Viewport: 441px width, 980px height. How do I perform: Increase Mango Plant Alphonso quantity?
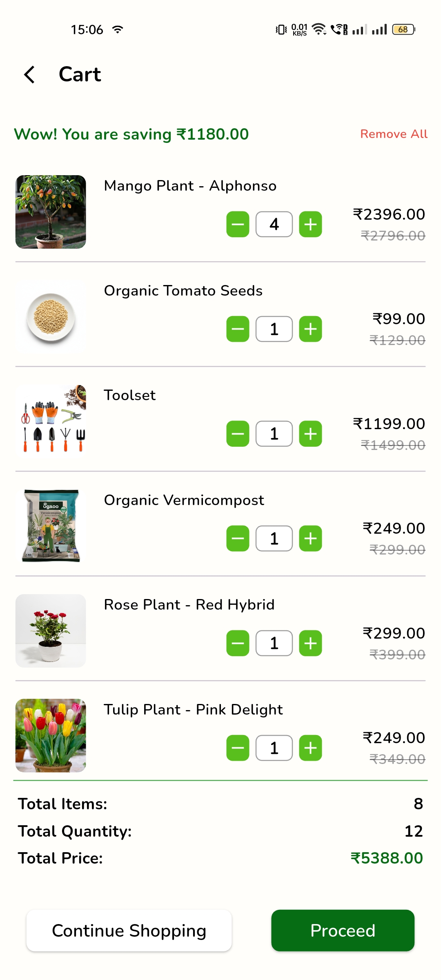coord(310,224)
